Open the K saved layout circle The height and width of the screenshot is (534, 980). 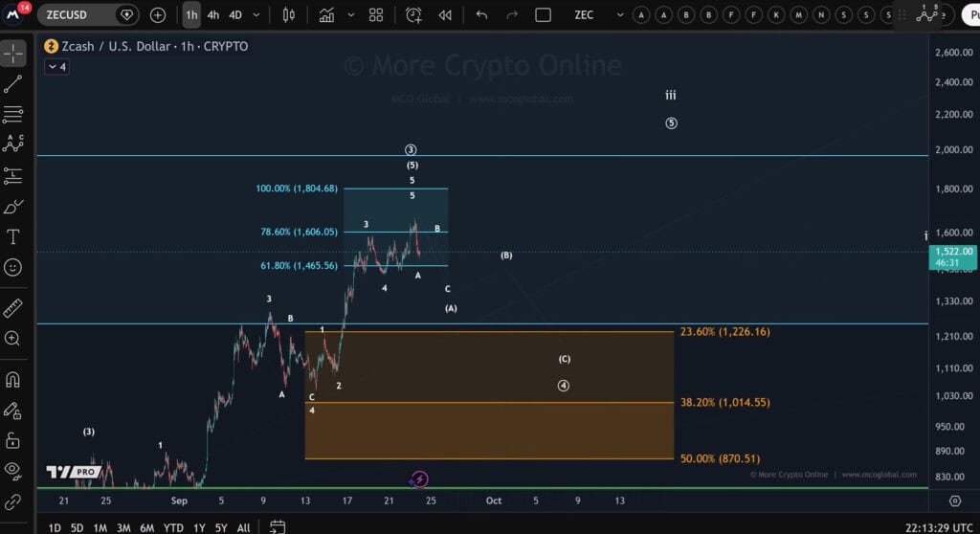point(776,15)
